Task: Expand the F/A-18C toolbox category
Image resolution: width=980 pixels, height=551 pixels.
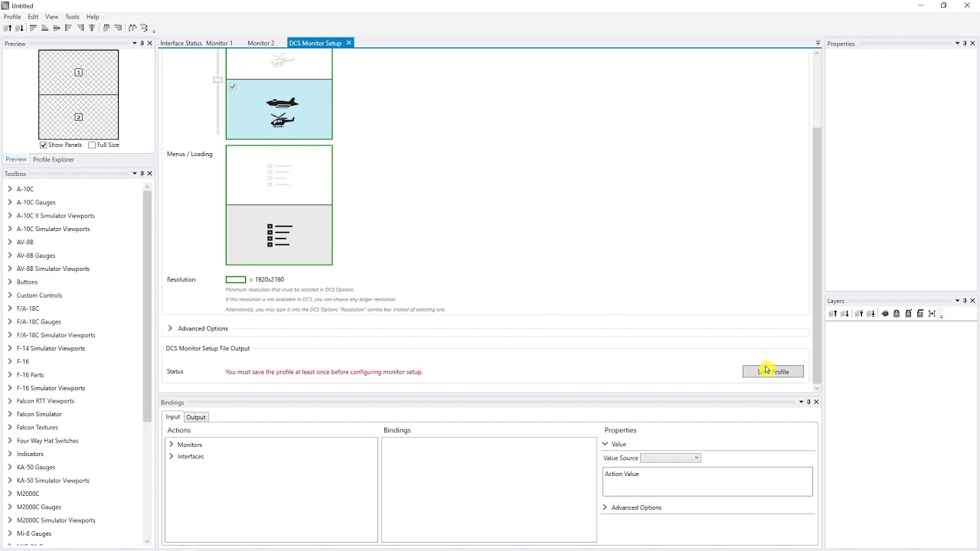Action: (10, 308)
